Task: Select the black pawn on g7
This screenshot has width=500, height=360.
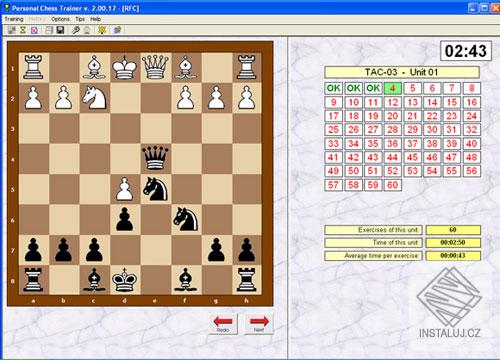Action: 216,250
